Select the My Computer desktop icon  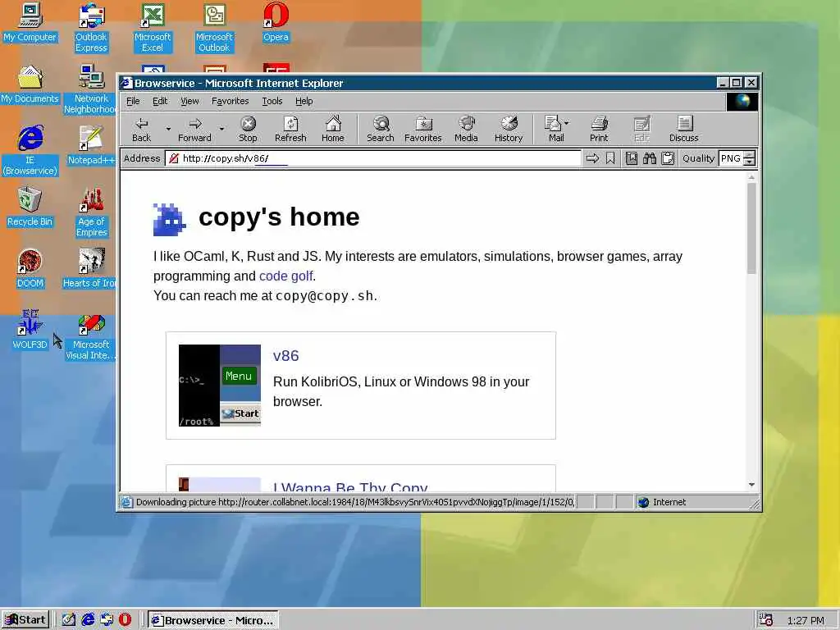click(x=30, y=23)
